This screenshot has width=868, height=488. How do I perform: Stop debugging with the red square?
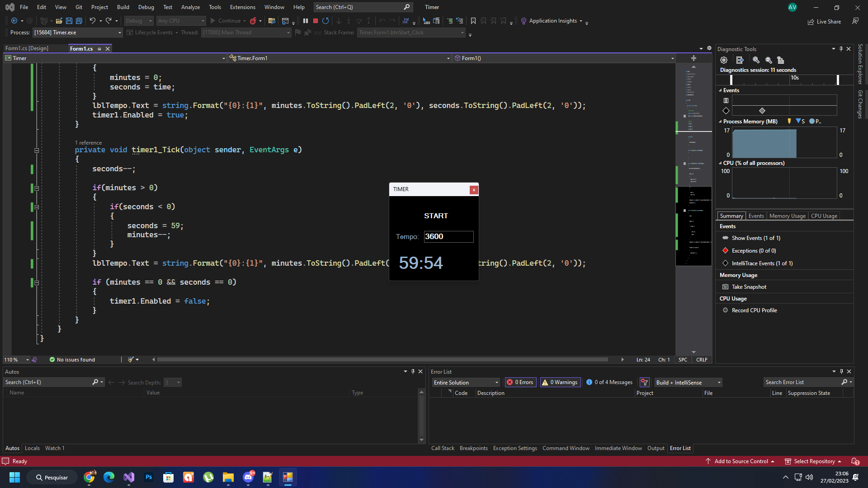[x=316, y=21]
